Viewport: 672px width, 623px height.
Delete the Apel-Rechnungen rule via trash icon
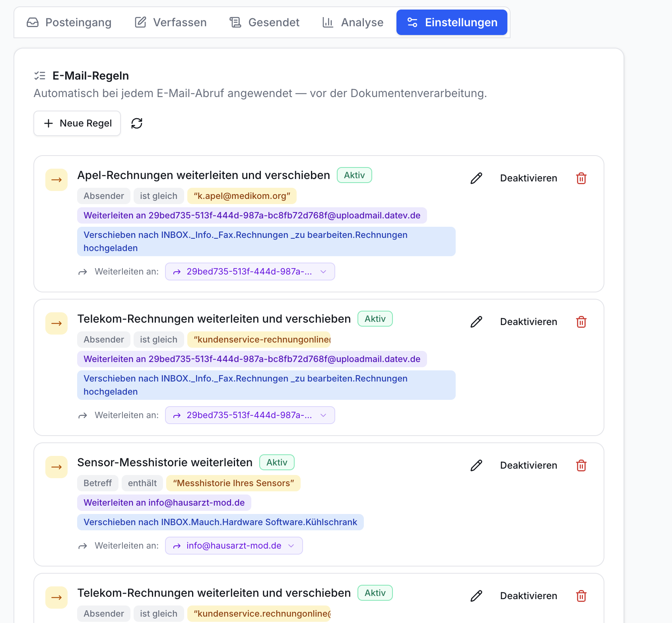(x=581, y=178)
